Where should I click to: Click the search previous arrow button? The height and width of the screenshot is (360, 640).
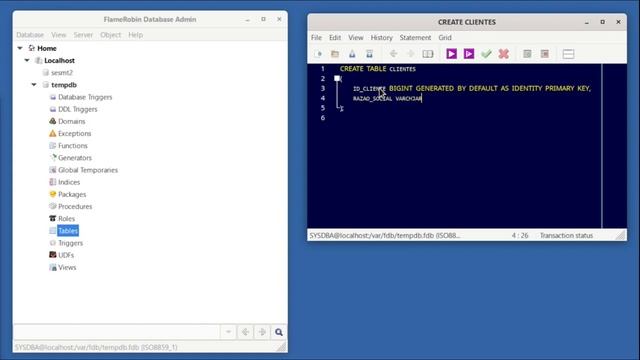(245, 332)
